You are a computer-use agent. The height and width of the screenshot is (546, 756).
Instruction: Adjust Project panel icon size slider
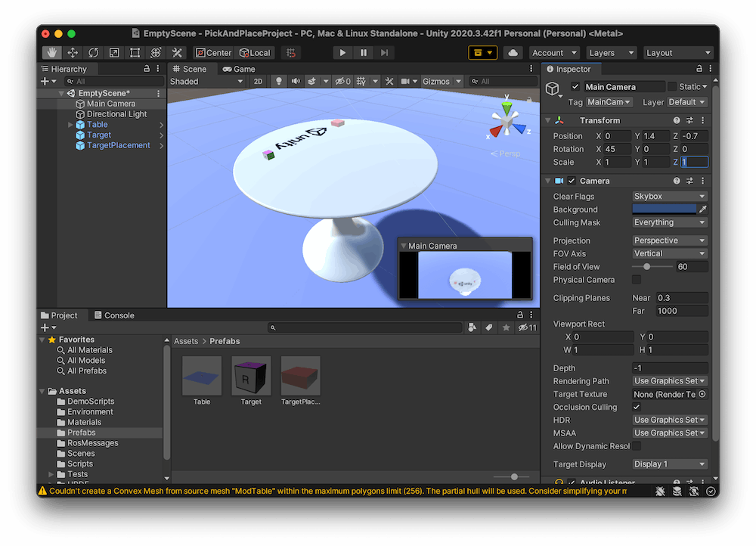point(514,476)
